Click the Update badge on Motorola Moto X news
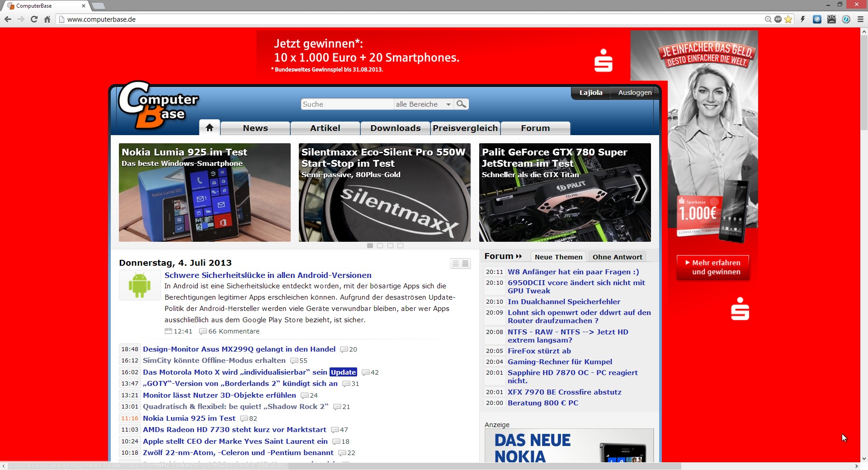 pyautogui.click(x=343, y=372)
